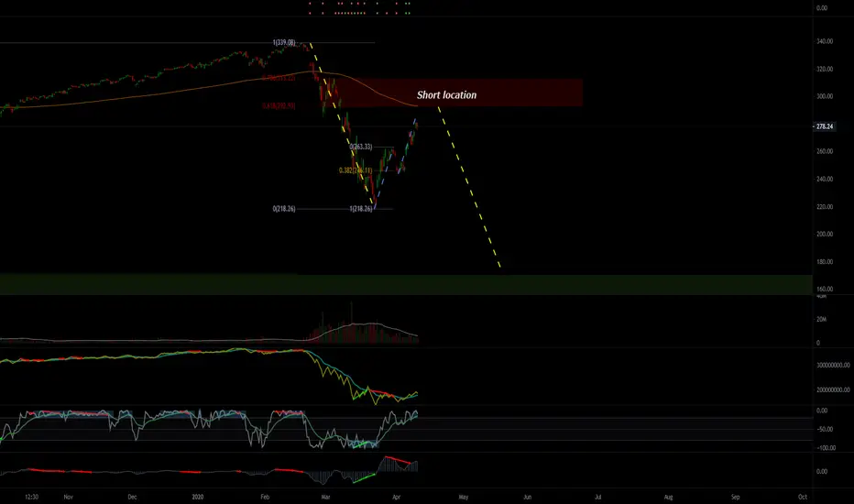
Task: Click the 160.00 price axis label
Action: click(825, 290)
